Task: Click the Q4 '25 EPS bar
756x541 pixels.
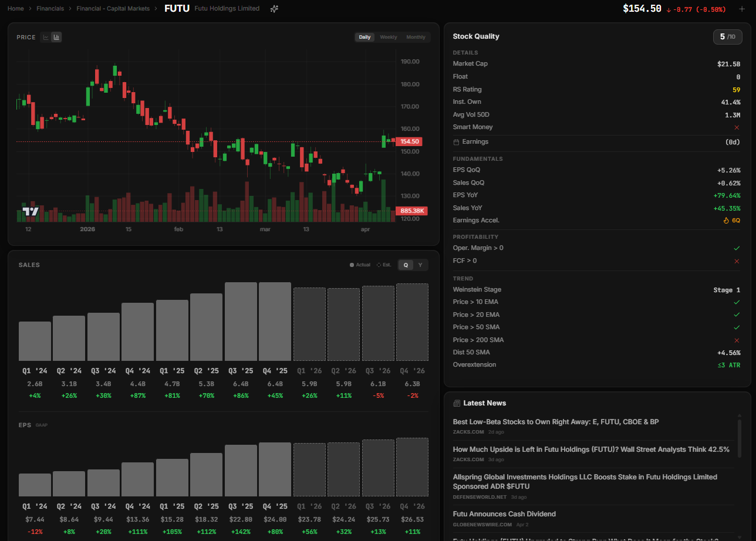Action: click(275, 469)
